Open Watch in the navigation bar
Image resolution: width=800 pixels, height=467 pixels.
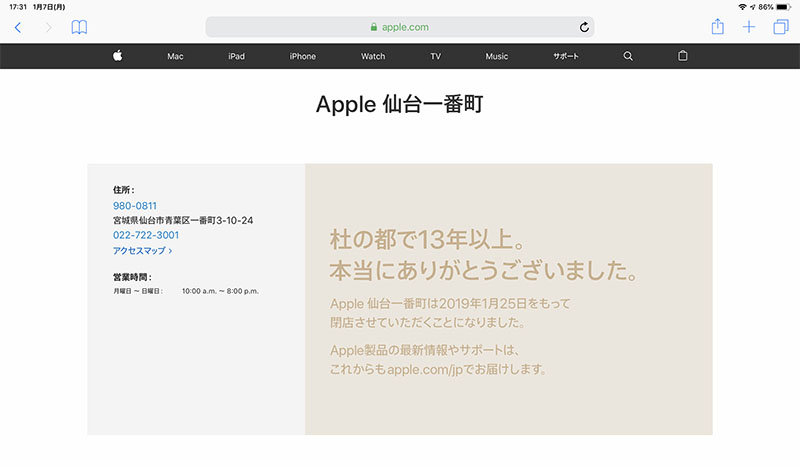[x=373, y=56]
